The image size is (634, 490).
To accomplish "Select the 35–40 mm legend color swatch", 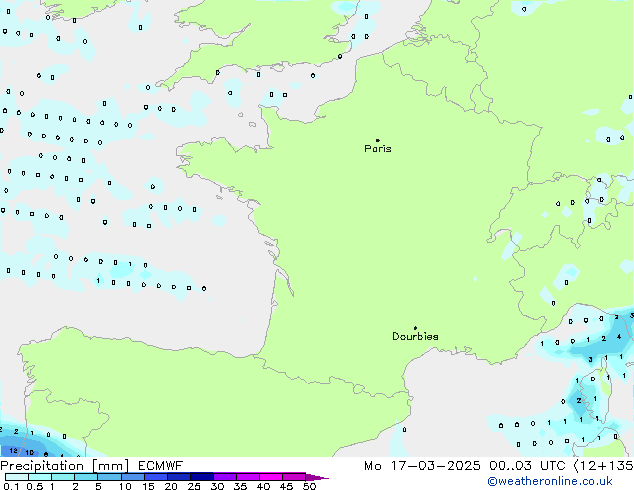I will [x=247, y=477].
